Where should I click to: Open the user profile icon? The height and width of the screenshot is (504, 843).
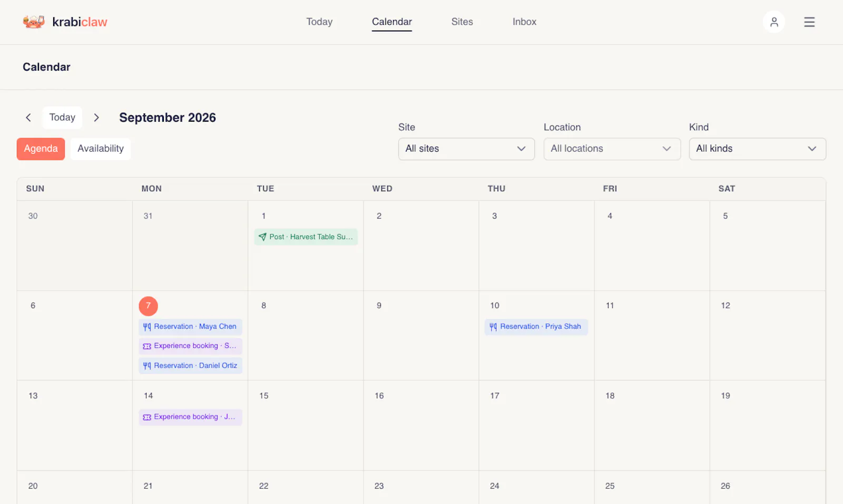tap(774, 22)
